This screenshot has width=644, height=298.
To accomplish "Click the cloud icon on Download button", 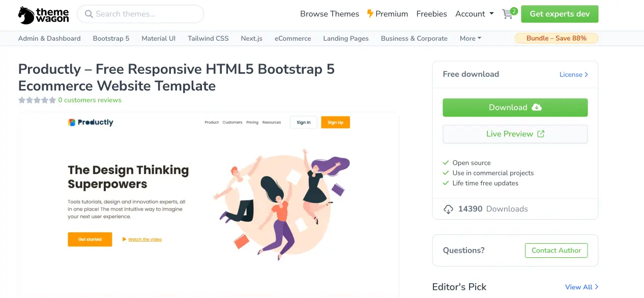I will 537,107.
